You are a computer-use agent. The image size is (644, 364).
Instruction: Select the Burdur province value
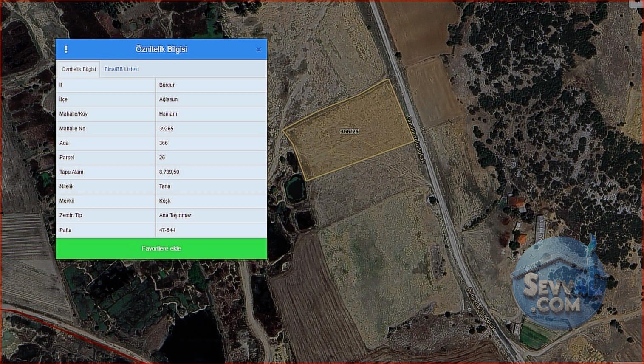coord(167,85)
